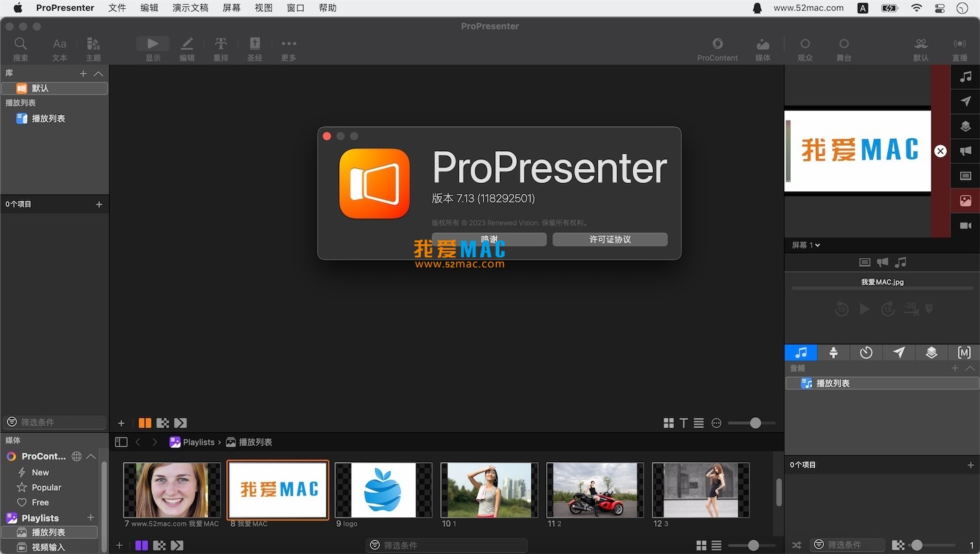Click the 鸣谢 acknowledgements button
This screenshot has width=980, height=554.
tap(489, 240)
